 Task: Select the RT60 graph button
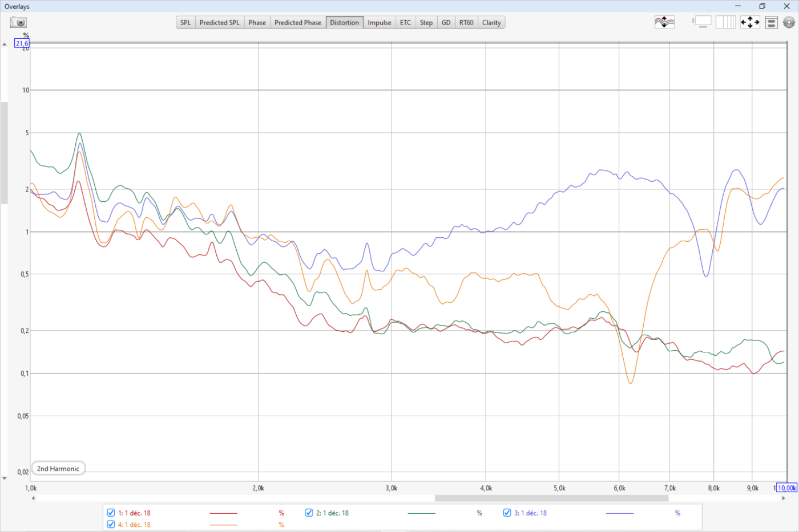point(466,23)
